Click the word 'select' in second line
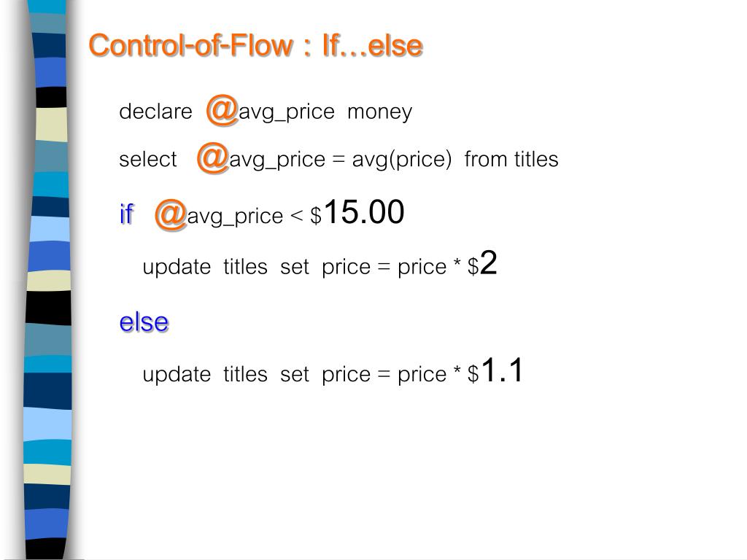The image size is (747, 560). coord(147,159)
